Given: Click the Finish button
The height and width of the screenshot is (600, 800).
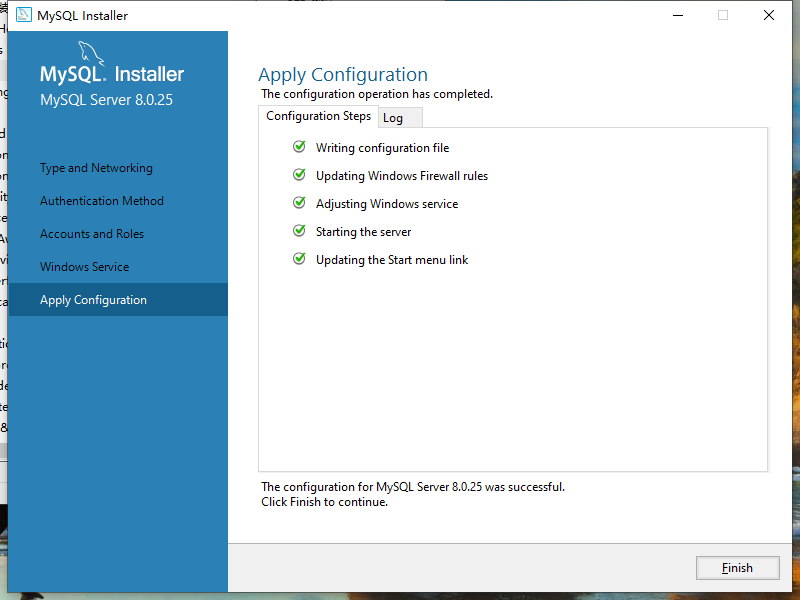Looking at the screenshot, I should click(x=737, y=567).
